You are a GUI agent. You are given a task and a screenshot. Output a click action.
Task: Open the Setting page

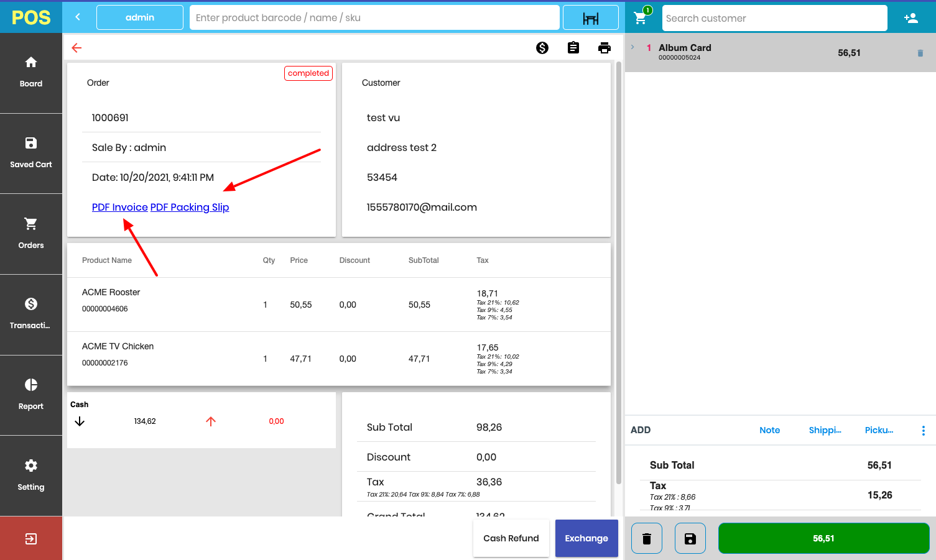click(31, 475)
